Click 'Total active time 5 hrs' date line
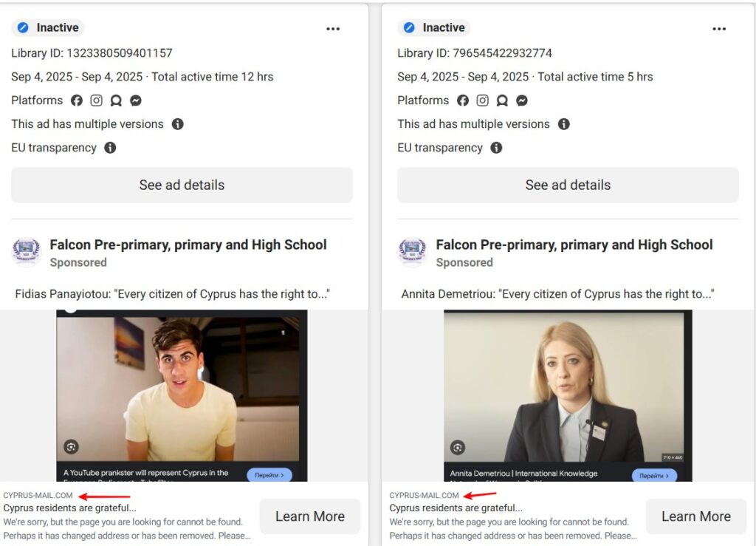Screen dimensions: 756x546 [525, 77]
